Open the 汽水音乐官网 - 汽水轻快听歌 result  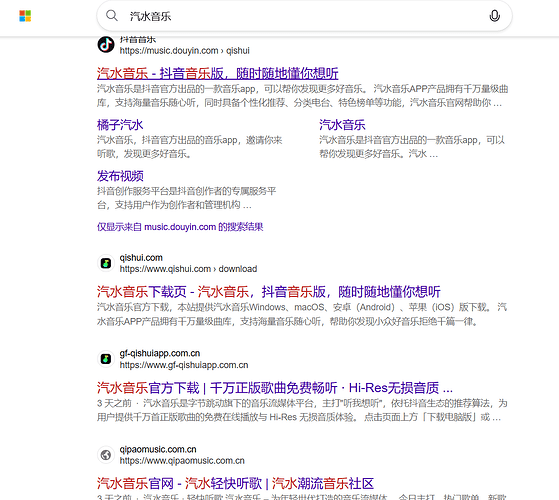point(235,484)
